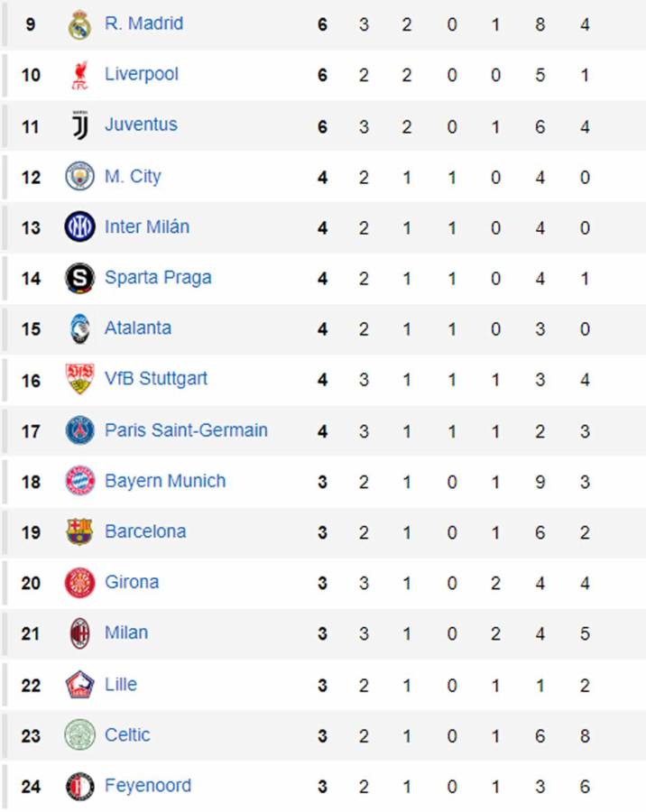Click the Manchester City crest
This screenshot has height=812, width=646.
(80, 176)
